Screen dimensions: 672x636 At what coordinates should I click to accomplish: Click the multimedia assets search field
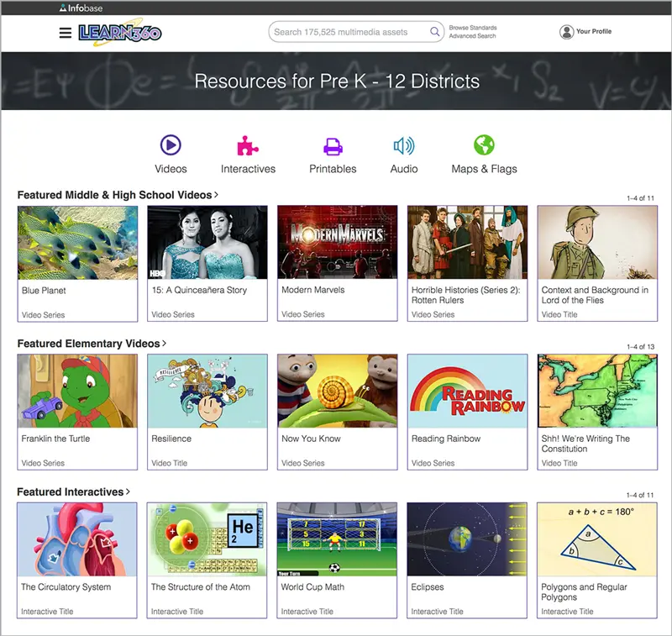pos(349,32)
